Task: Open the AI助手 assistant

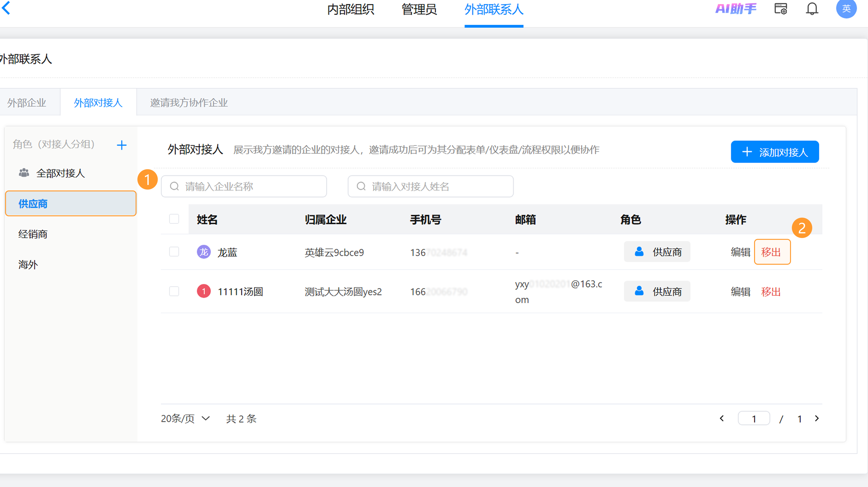Action: click(x=736, y=9)
